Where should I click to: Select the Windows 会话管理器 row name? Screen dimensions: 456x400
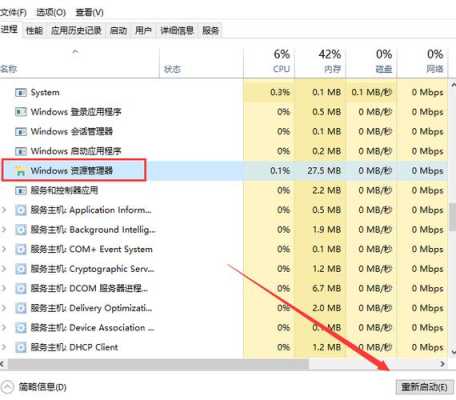72,132
